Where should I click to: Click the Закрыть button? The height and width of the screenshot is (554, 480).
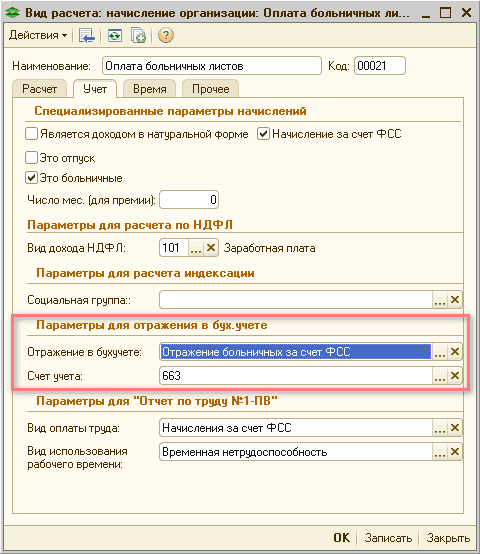(448, 538)
